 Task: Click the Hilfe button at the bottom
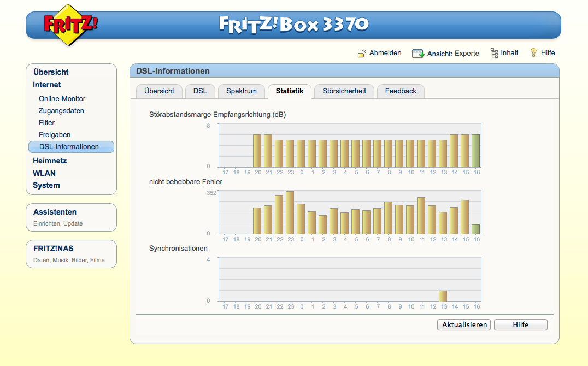click(x=520, y=324)
